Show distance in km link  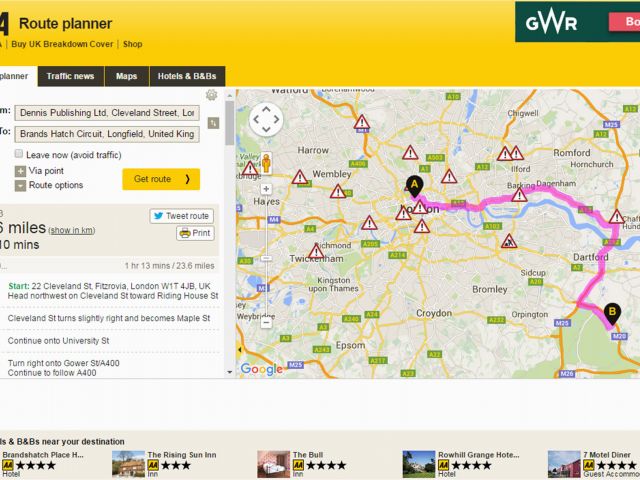(72, 230)
